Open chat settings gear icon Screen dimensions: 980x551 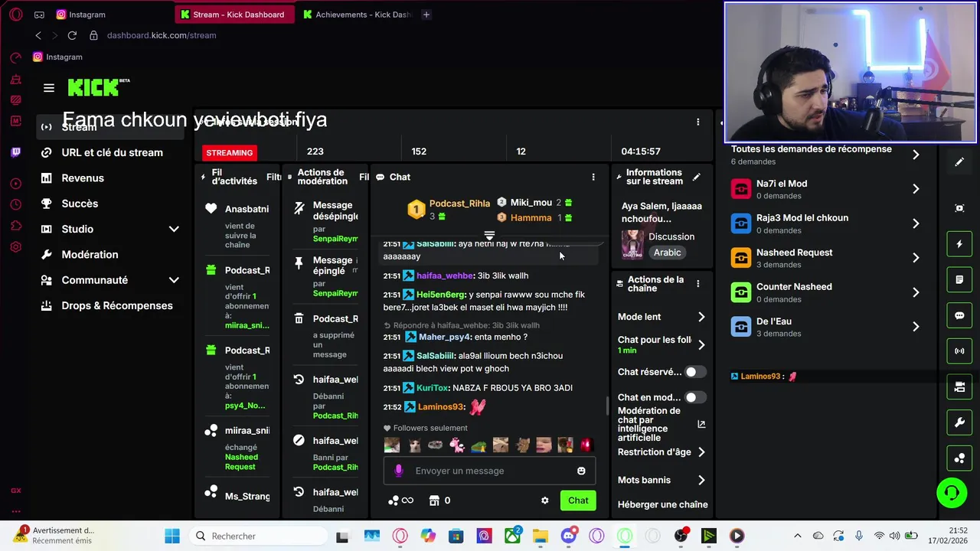544,500
